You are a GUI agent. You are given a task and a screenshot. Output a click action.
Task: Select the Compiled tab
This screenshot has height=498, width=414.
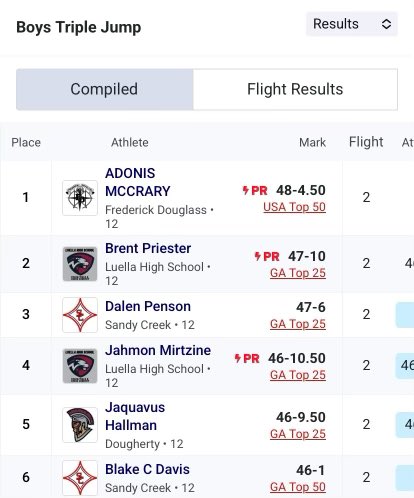(105, 89)
